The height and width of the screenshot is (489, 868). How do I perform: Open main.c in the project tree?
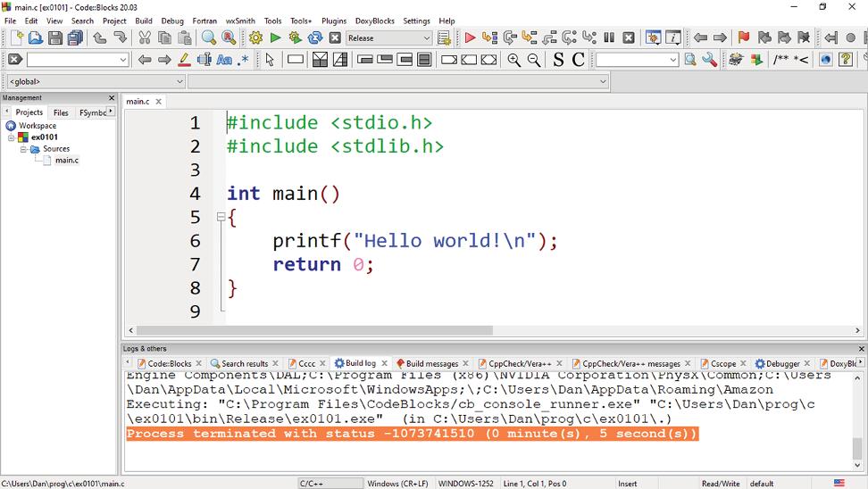tap(67, 161)
